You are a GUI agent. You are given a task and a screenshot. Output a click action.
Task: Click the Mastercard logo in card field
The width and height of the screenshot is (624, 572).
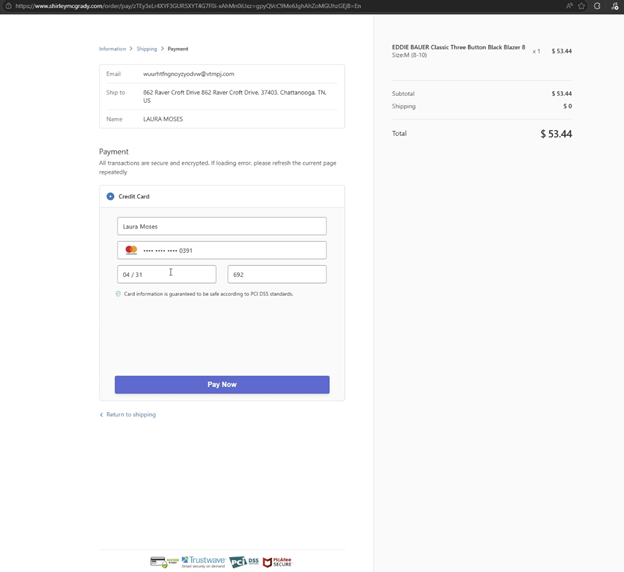tap(131, 250)
